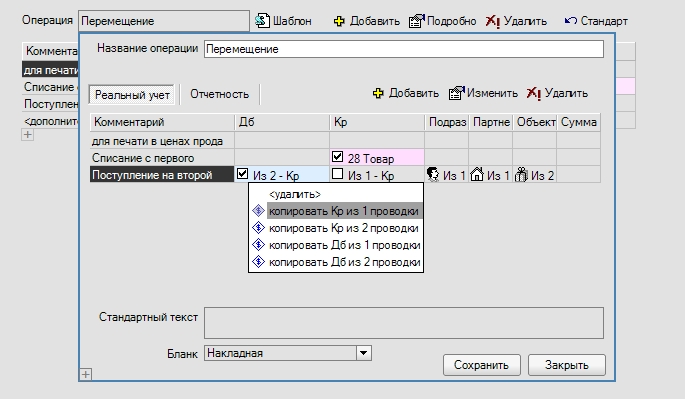Expand plus box under background comment list

27,135
